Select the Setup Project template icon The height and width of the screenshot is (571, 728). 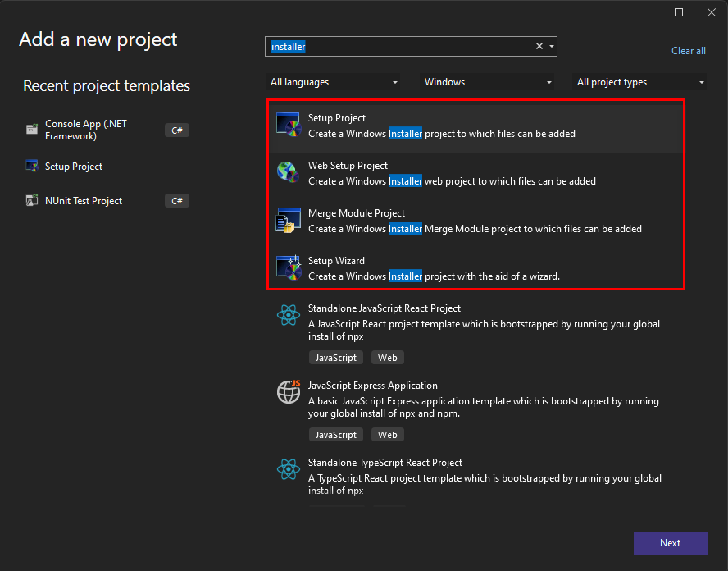pyautogui.click(x=289, y=125)
